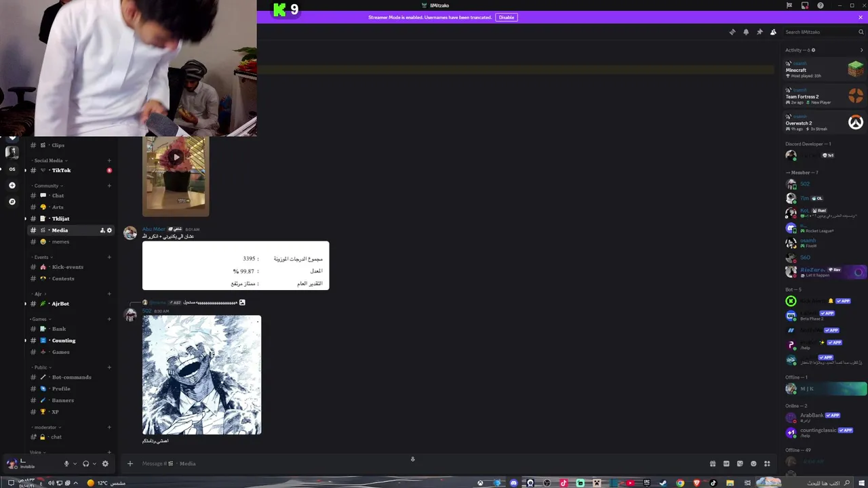Create channel in Social Media category
868x488 pixels.
[x=109, y=161]
